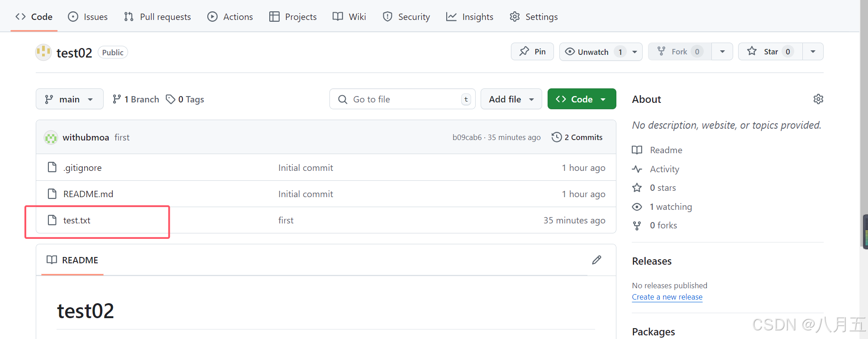Click the Unwatch button
This screenshot has width=868, height=339.
[x=593, y=52]
